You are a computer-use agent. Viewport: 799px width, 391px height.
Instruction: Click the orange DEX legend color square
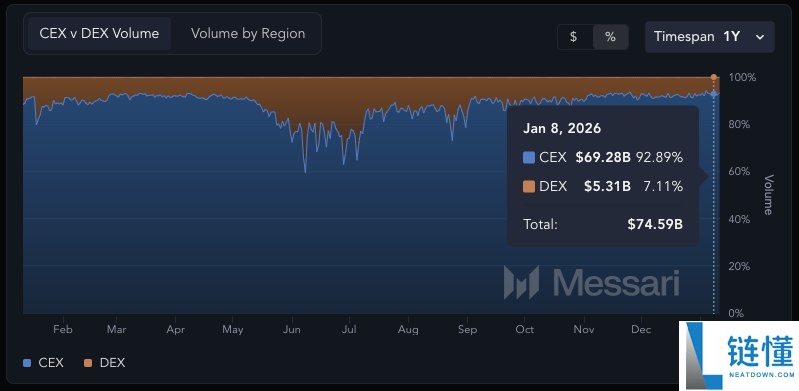[x=88, y=363]
